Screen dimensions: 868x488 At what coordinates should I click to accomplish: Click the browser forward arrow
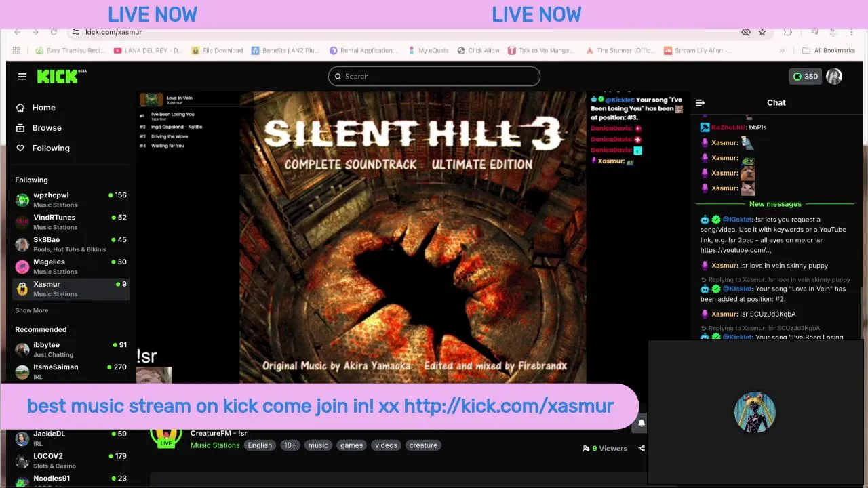click(x=35, y=32)
